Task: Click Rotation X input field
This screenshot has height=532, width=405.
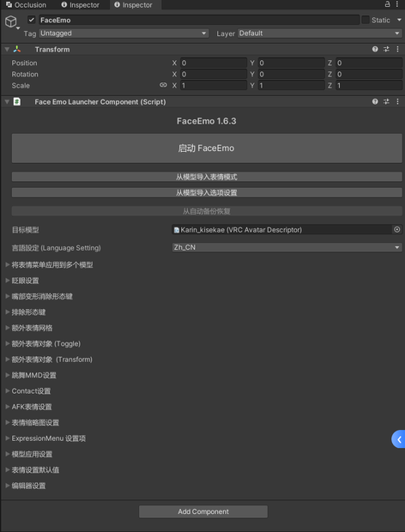Action: coord(214,74)
